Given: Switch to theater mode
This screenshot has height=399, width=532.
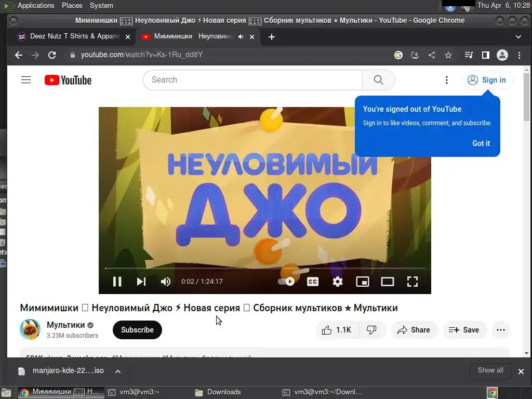Looking at the screenshot, I should 388,282.
